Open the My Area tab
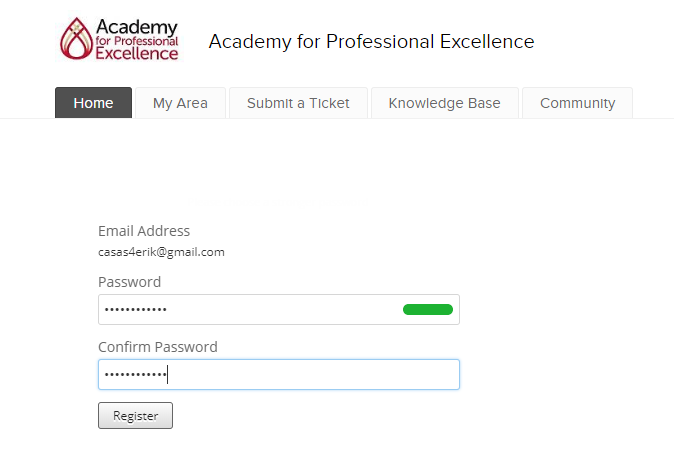 point(180,103)
